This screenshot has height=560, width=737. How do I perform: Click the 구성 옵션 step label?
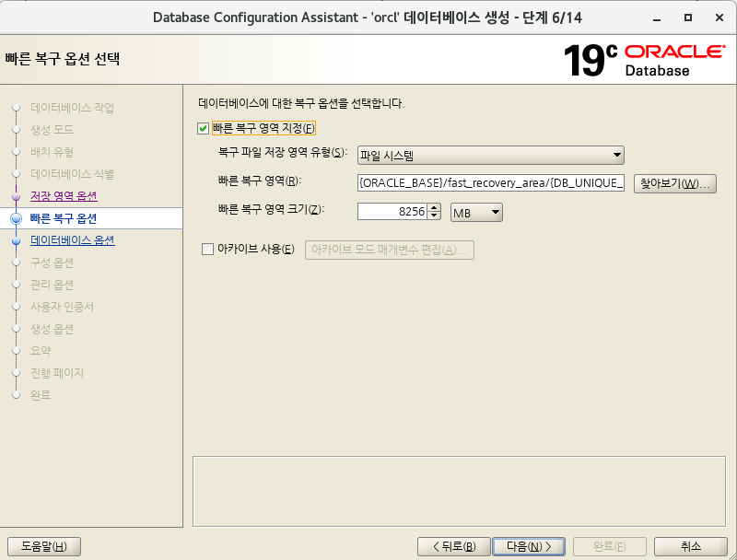coord(53,262)
